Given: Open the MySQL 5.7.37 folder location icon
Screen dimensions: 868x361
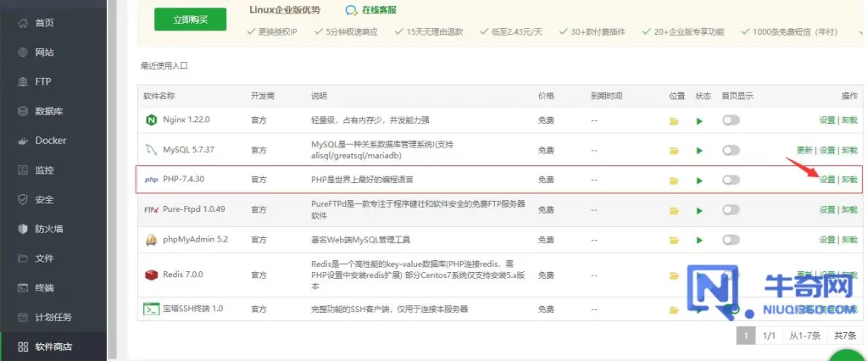Looking at the screenshot, I should click(674, 150).
